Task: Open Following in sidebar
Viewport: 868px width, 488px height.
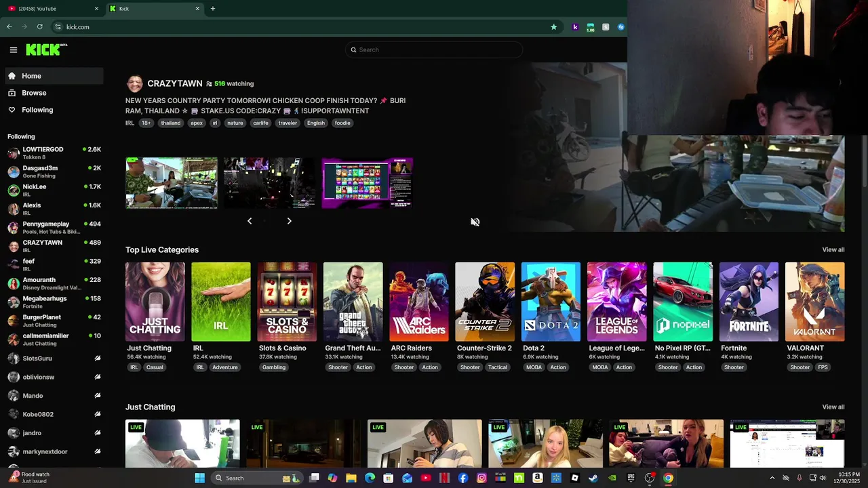Action: [x=54, y=110]
